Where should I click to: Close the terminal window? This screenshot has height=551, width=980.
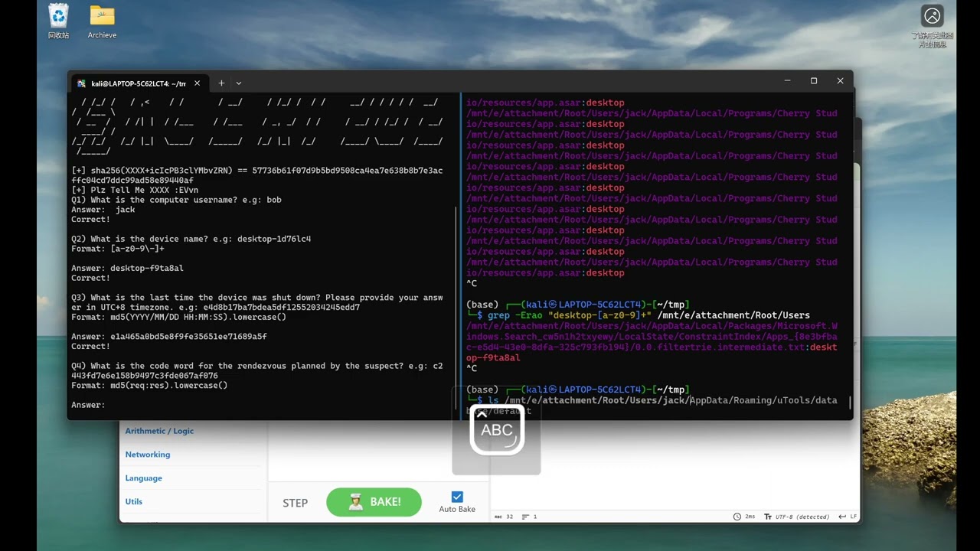click(x=840, y=81)
